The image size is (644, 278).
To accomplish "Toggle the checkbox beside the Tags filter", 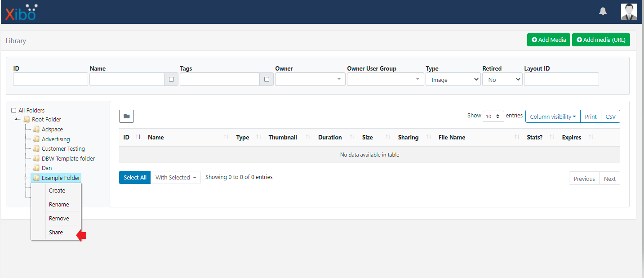I will click(x=266, y=80).
